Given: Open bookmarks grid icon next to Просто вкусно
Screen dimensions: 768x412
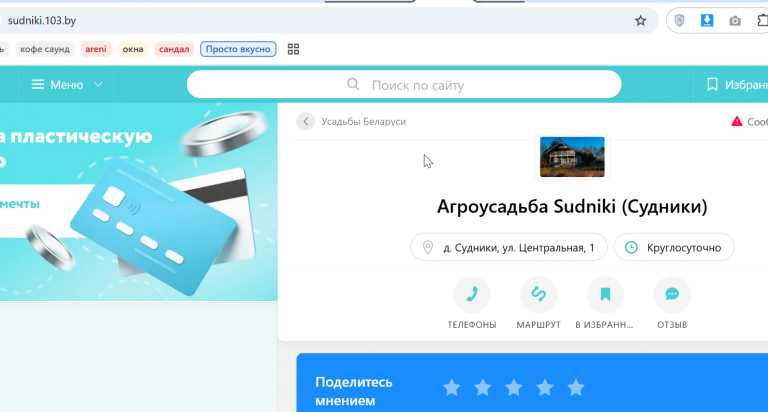Looking at the screenshot, I should click(x=293, y=49).
